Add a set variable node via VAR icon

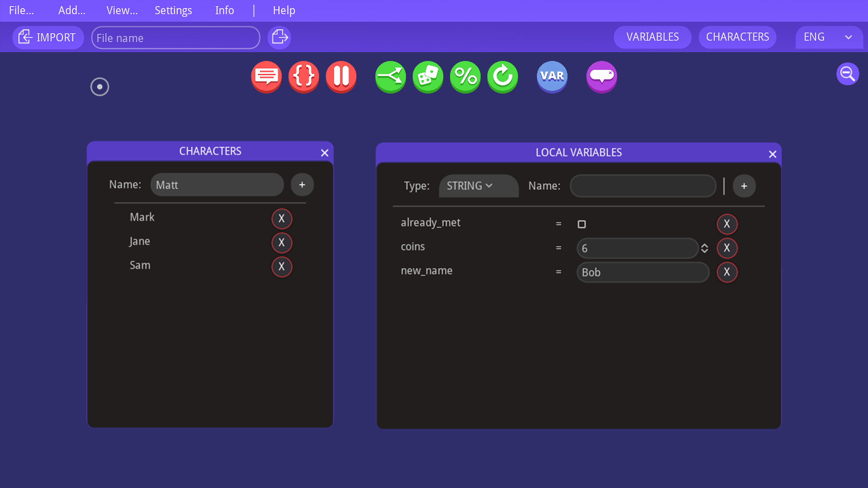coord(552,77)
